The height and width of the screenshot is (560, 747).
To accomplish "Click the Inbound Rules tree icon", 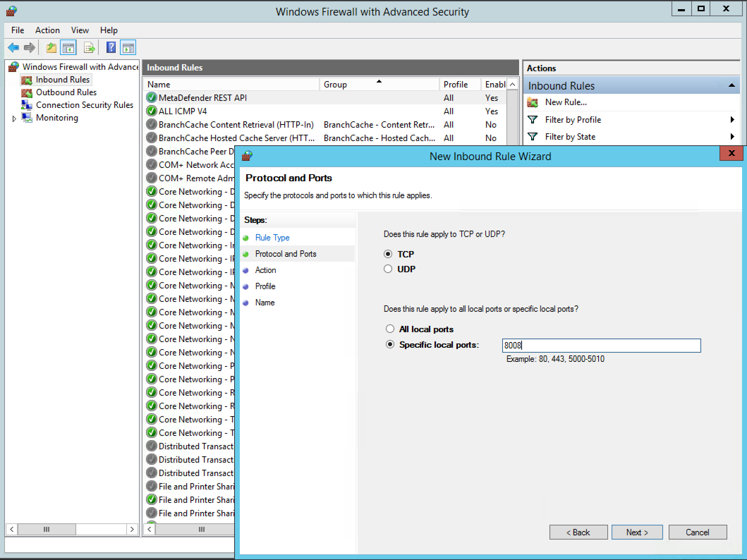I will pos(27,80).
